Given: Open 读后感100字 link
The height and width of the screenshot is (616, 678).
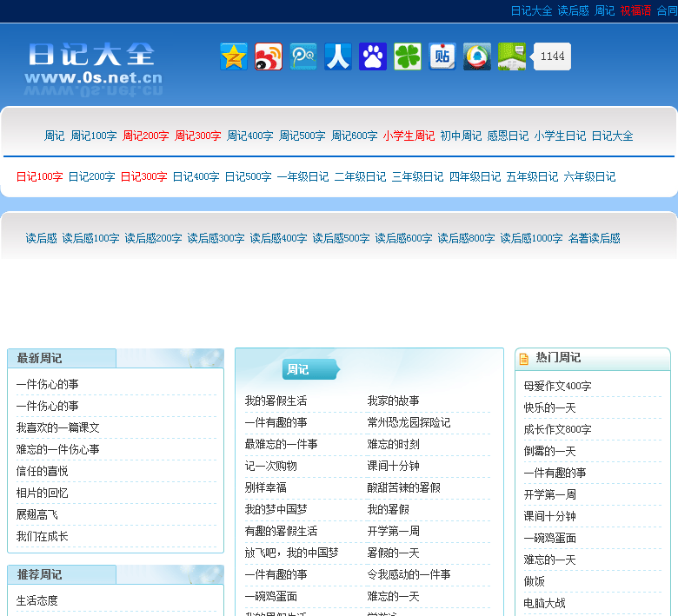Looking at the screenshot, I should (x=90, y=238).
